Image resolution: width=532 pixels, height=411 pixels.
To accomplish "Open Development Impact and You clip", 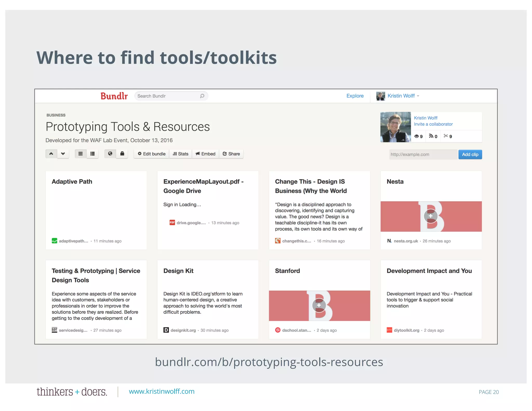I will coord(429,271).
